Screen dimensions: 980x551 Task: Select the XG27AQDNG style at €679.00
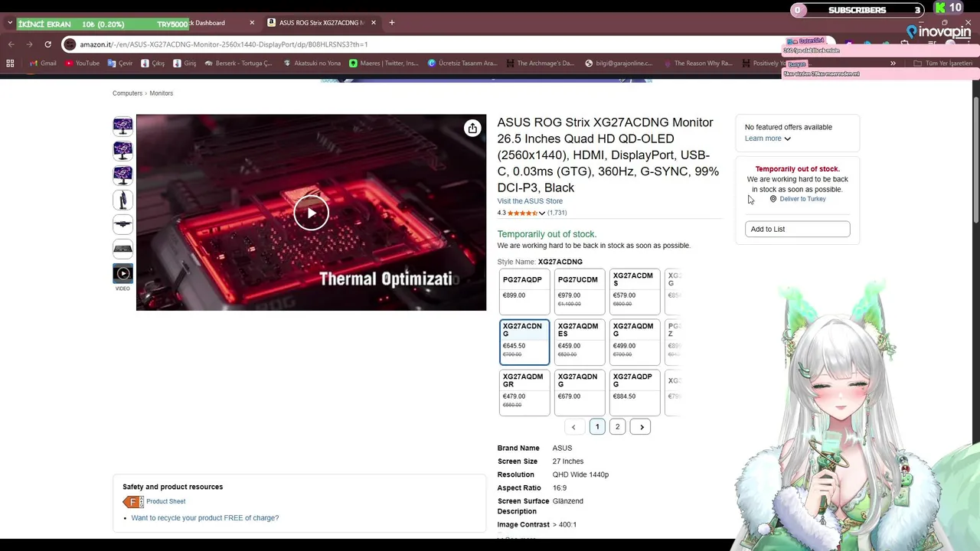[580, 393]
